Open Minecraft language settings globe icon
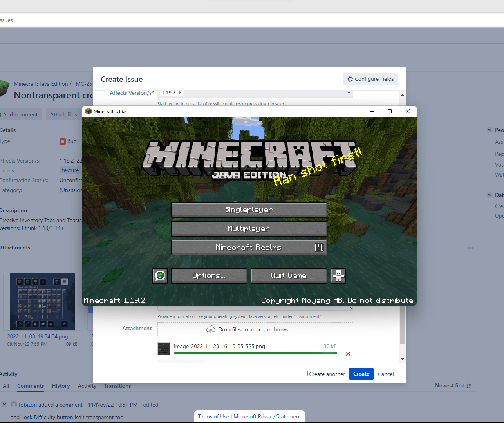504x423 pixels. [x=160, y=276]
